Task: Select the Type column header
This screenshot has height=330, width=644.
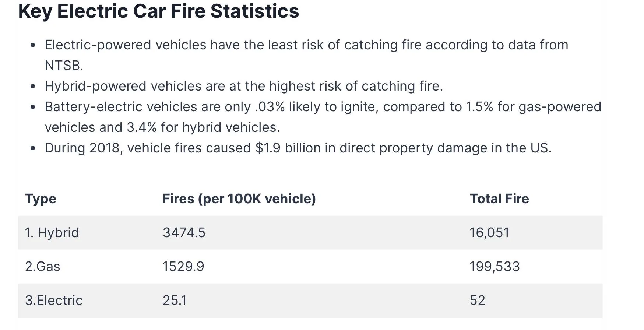Action: (41, 199)
